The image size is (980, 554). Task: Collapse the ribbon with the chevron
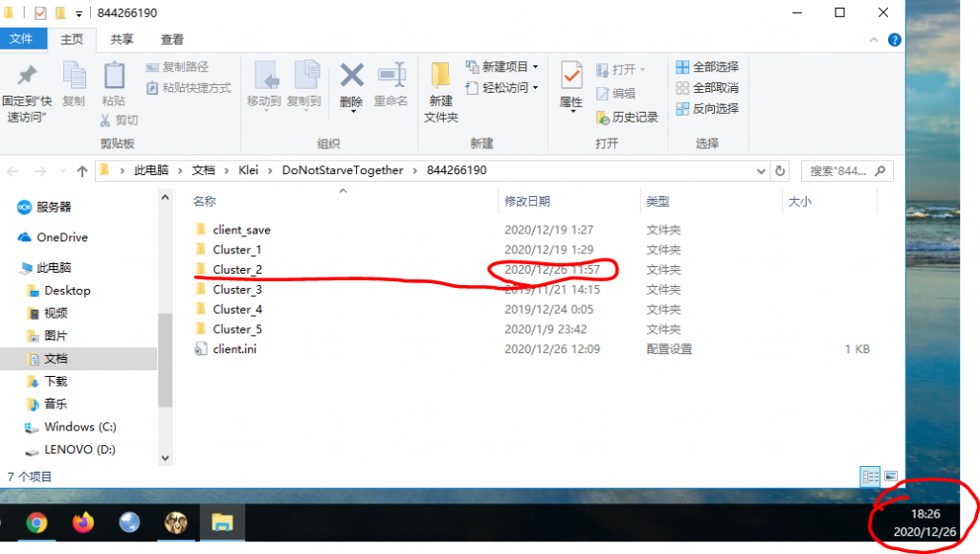(x=874, y=40)
